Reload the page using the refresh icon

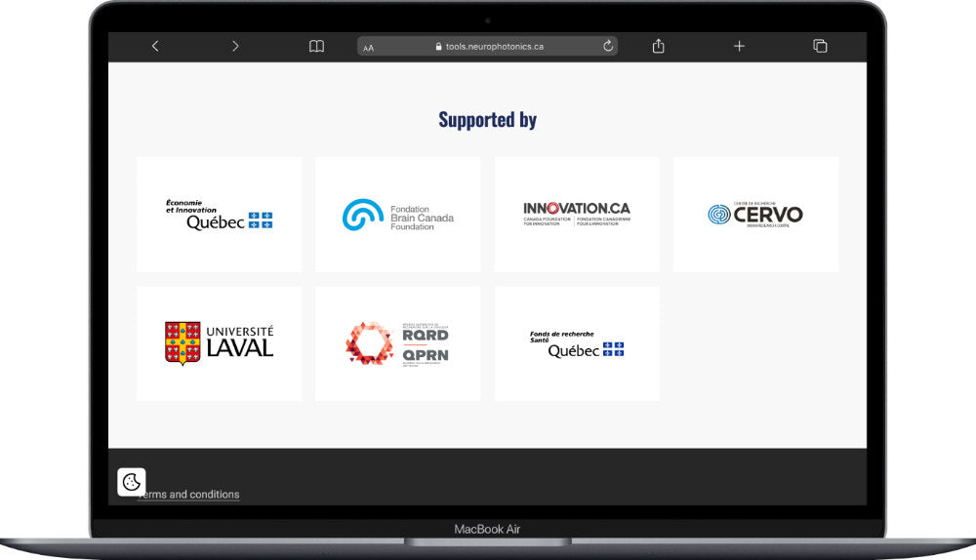pyautogui.click(x=608, y=46)
